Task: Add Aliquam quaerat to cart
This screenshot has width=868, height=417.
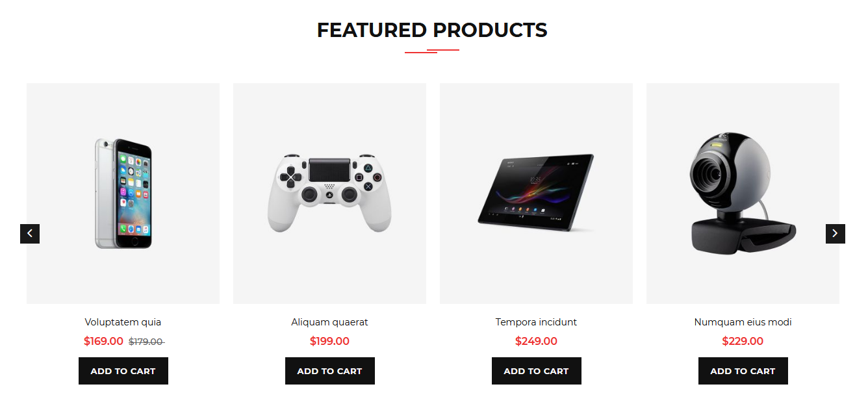Action: [329, 370]
